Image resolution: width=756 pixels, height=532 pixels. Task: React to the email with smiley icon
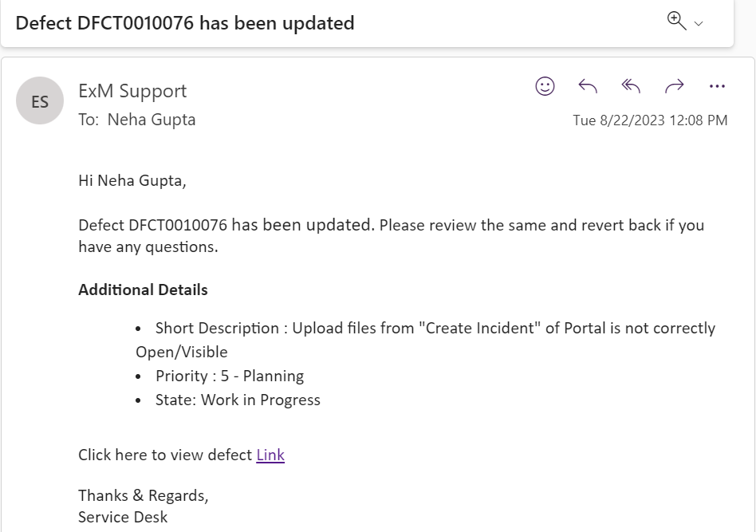(x=545, y=86)
